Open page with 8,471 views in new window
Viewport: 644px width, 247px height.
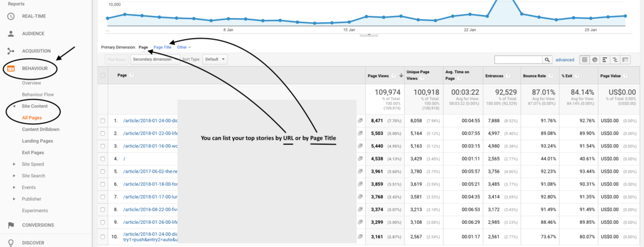pyautogui.click(x=360, y=121)
